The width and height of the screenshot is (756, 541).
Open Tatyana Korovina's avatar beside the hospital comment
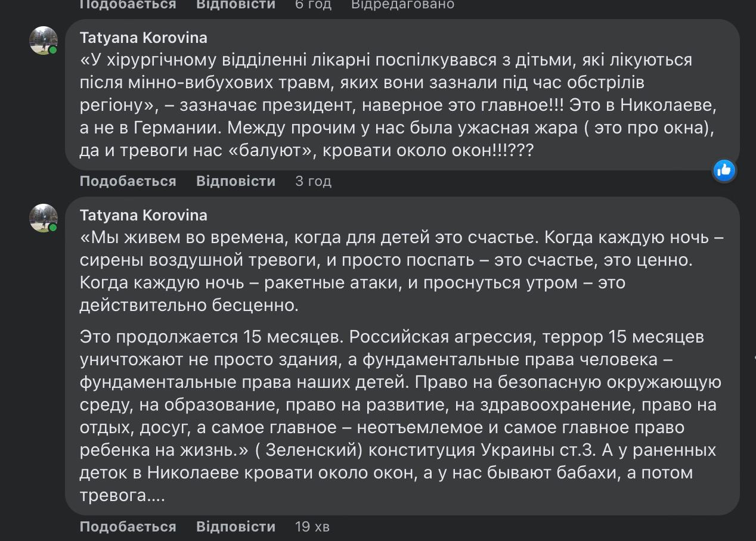tap(44, 41)
